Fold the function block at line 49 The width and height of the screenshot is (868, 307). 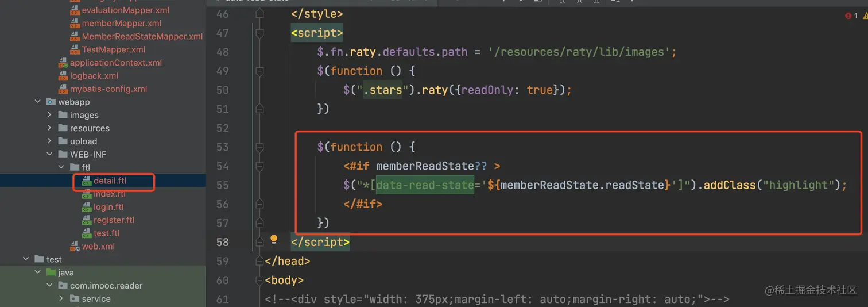coord(259,71)
